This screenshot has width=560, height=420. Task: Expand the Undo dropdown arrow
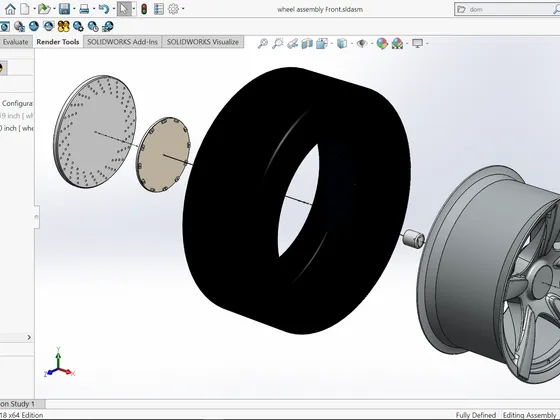(114, 9)
